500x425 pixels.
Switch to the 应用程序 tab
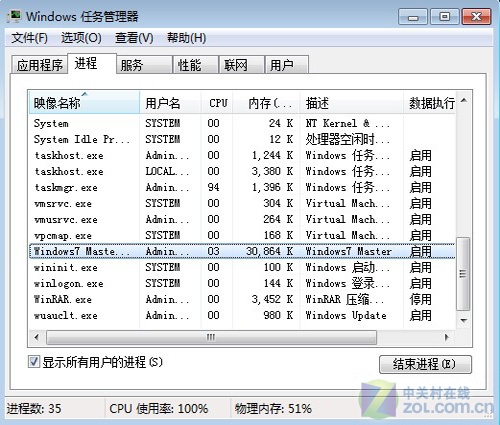click(x=40, y=65)
